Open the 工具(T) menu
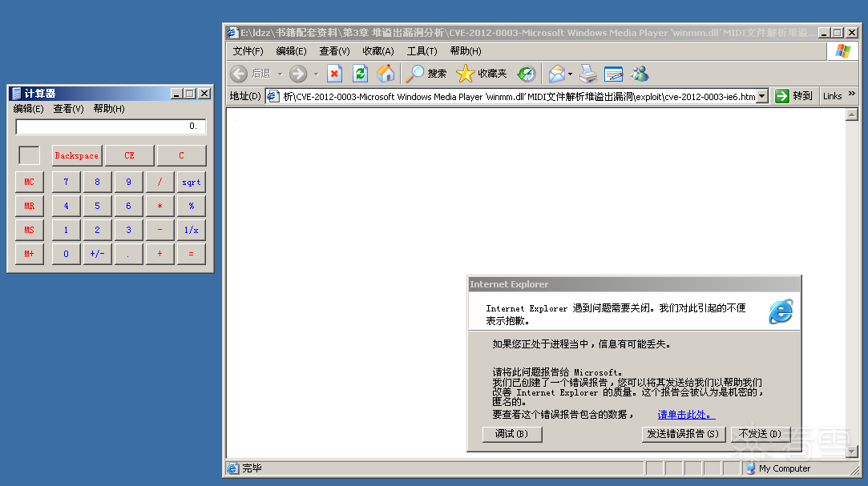The image size is (868, 486). 422,51
